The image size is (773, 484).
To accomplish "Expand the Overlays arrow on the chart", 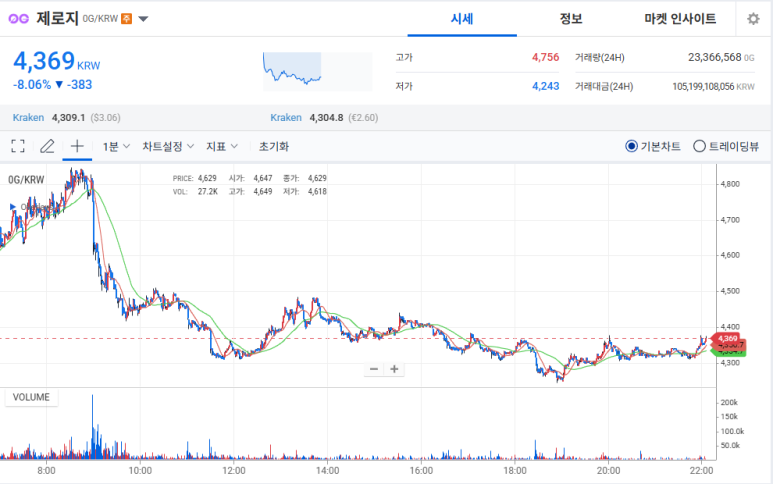I will point(12,207).
